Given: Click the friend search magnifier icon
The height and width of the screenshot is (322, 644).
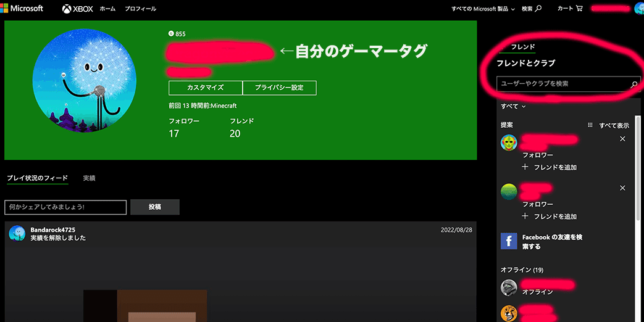Looking at the screenshot, I should coord(634,84).
